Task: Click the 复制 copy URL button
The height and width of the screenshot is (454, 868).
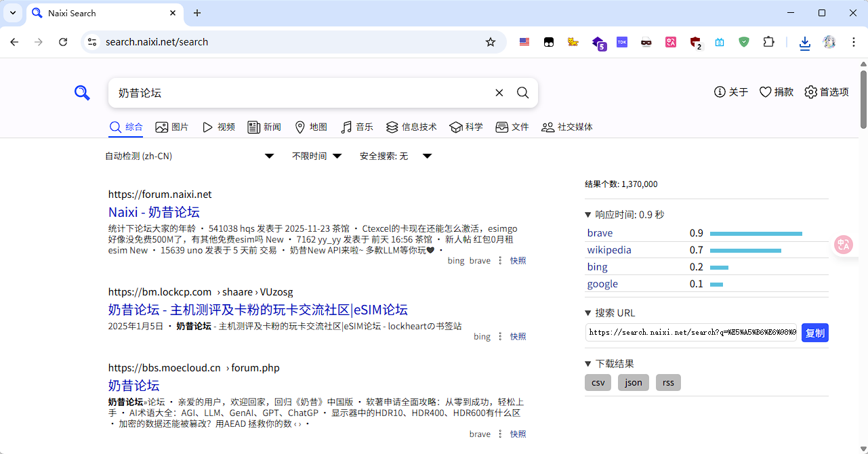Action: (814, 333)
